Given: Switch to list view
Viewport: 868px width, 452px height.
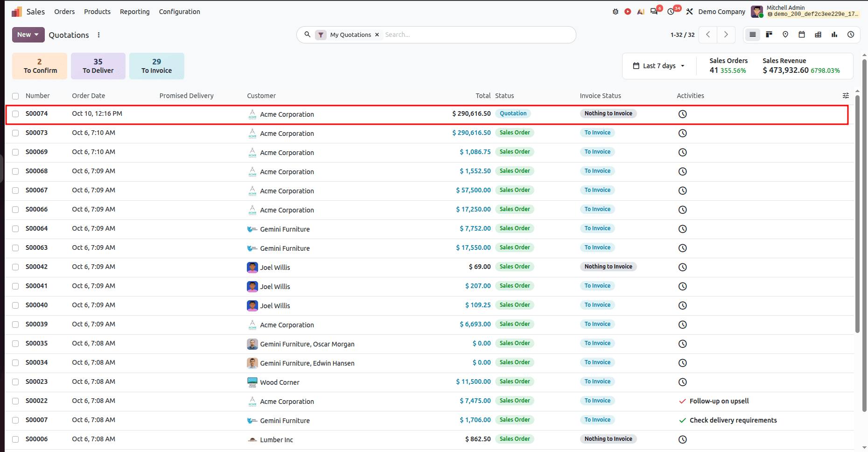Looking at the screenshot, I should coord(753,35).
